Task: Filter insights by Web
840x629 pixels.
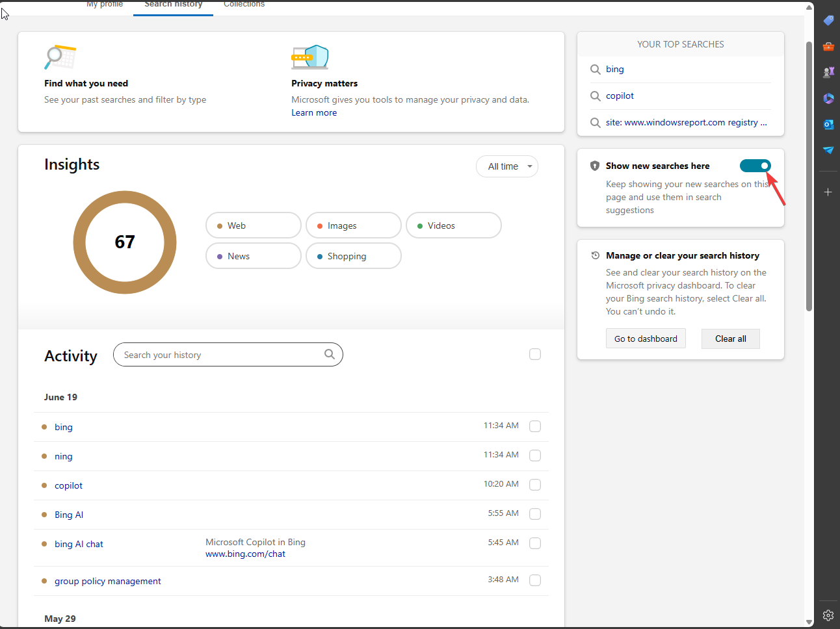Action: pyautogui.click(x=254, y=225)
